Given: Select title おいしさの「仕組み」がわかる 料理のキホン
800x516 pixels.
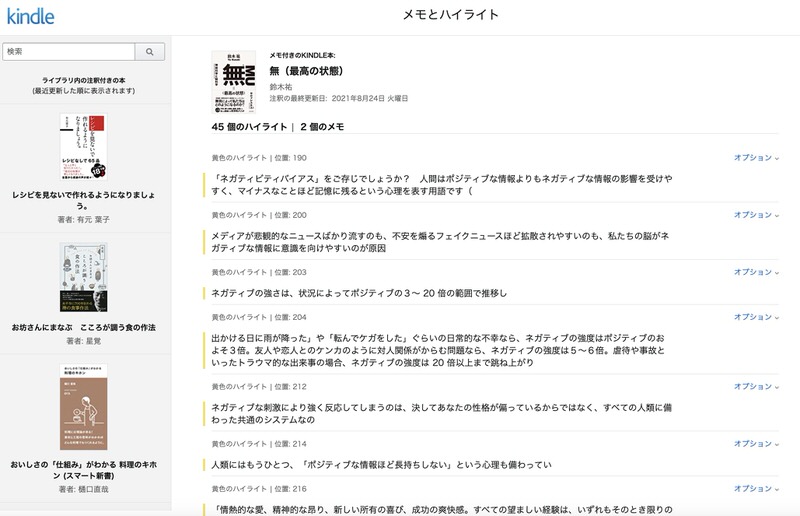Looking at the screenshot, I should [84, 470].
